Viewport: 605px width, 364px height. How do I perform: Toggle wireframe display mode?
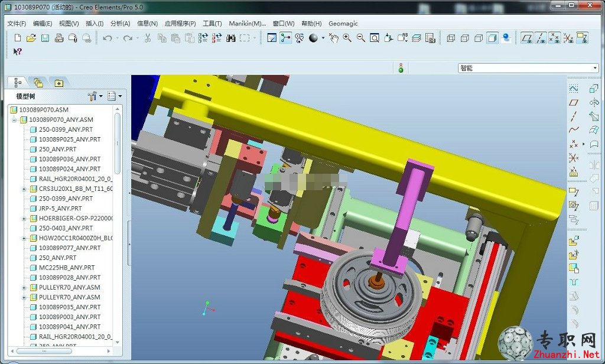point(451,38)
